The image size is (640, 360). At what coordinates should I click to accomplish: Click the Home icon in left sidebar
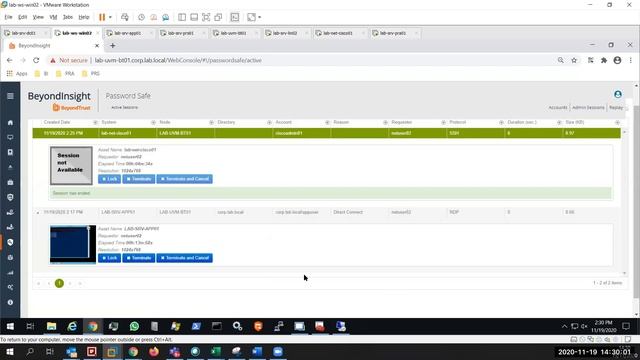click(x=10, y=122)
